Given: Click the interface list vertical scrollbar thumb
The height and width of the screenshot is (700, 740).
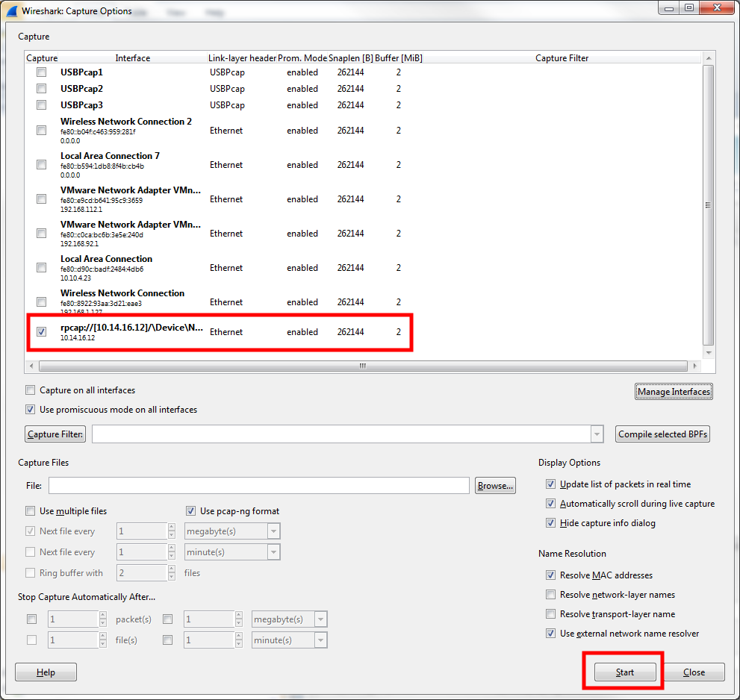Looking at the screenshot, I should click(708, 205).
